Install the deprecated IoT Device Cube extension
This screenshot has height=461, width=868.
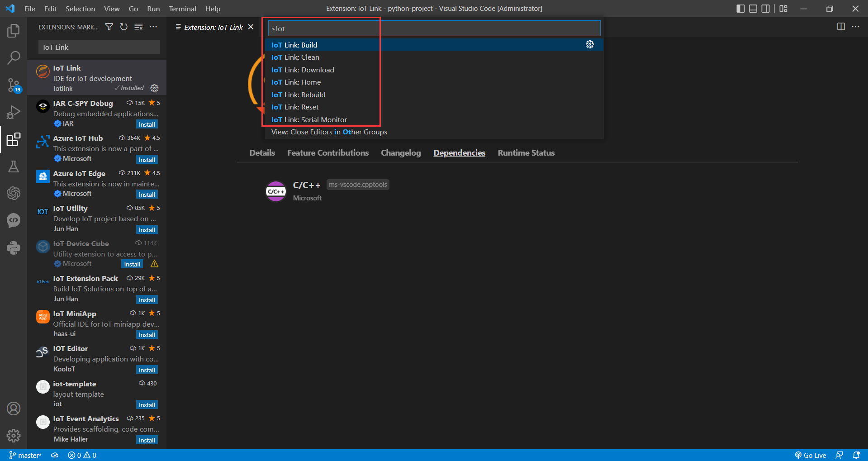tap(132, 264)
